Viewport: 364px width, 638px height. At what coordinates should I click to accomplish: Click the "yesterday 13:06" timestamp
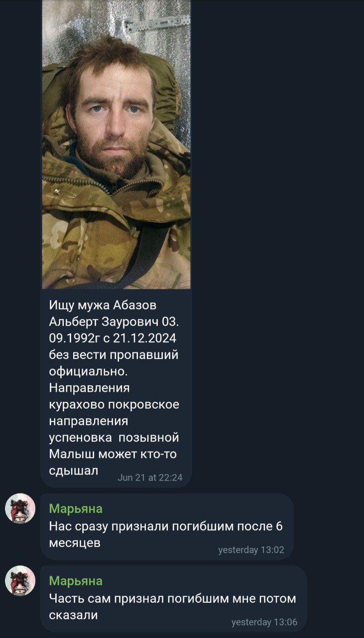tap(264, 623)
